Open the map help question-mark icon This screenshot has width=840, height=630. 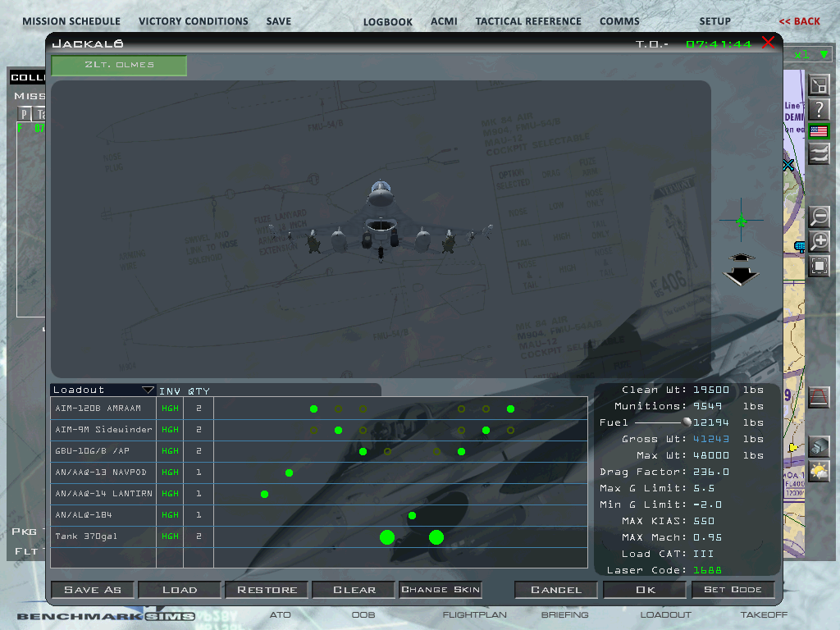pyautogui.click(x=819, y=109)
